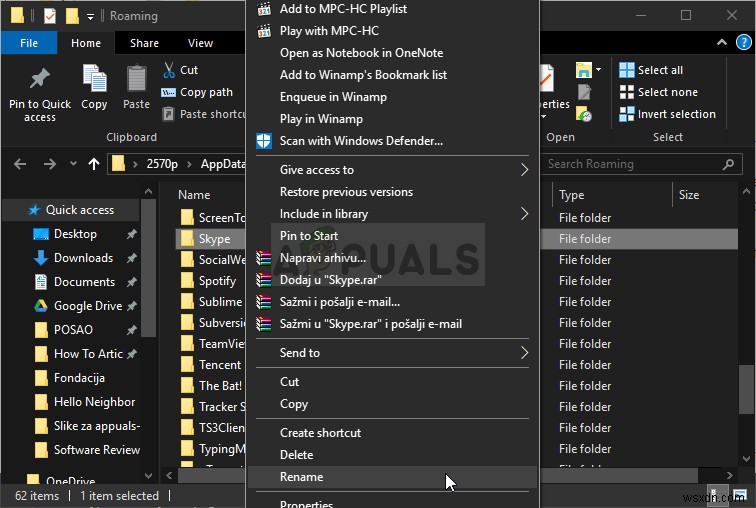Click the Google Drive icon in the sidebar
This screenshot has width=756, height=508.
(x=40, y=306)
